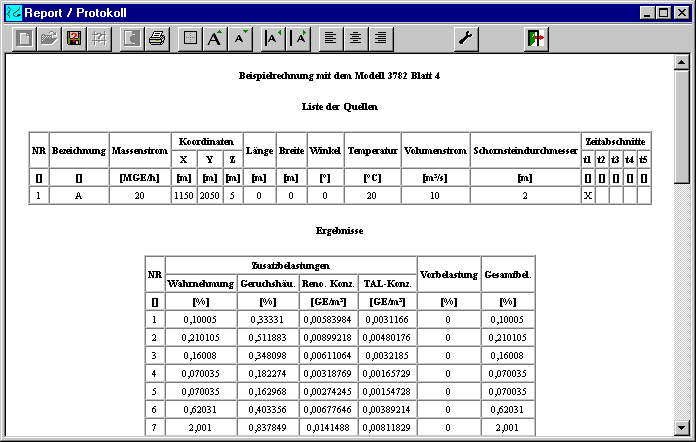Click the value 0,00677646

tap(328, 410)
